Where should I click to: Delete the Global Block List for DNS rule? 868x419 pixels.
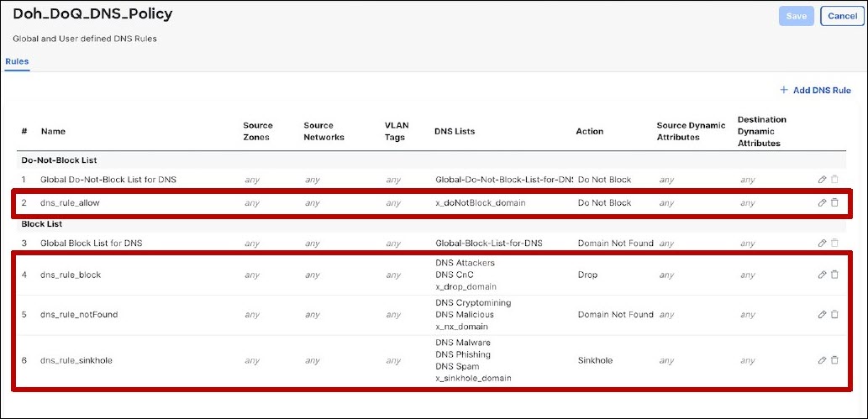coord(834,243)
